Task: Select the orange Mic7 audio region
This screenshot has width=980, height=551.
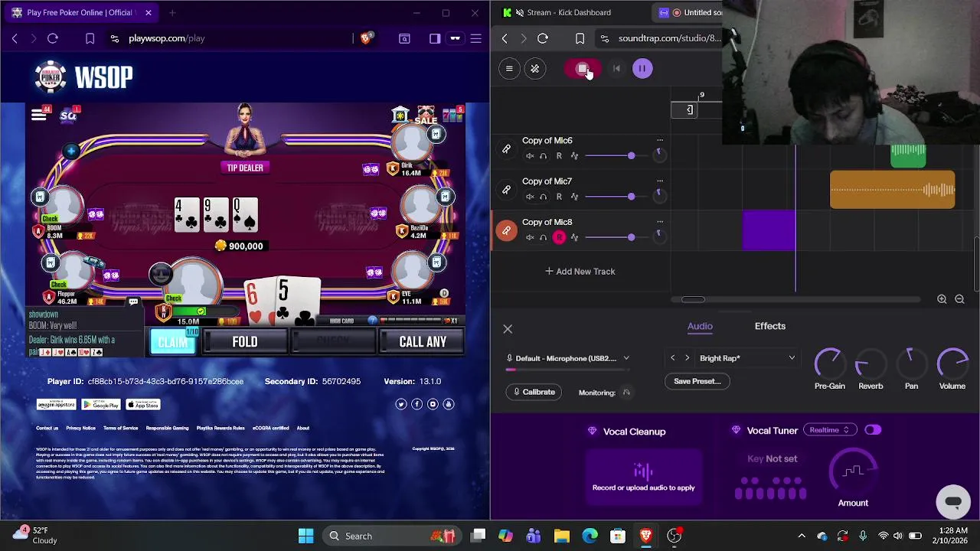Action: [892, 190]
